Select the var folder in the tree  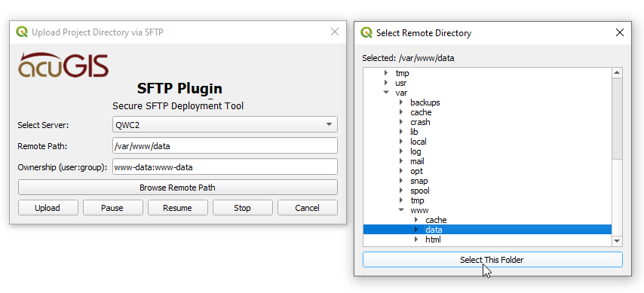401,93
